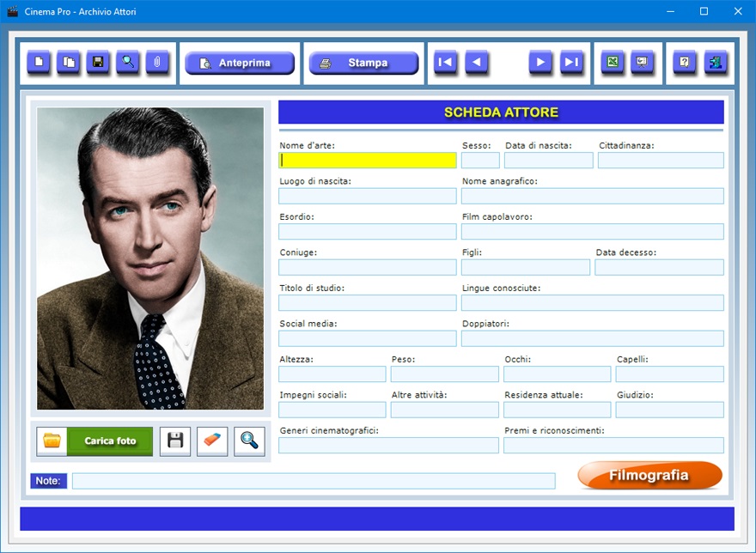756x553 pixels.
Task: Select the Peso field
Action: (x=444, y=374)
